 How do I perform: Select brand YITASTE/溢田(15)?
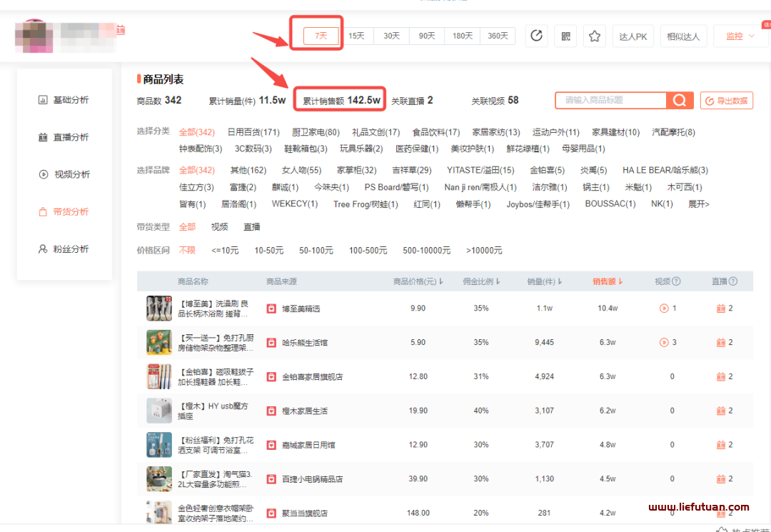click(x=480, y=170)
